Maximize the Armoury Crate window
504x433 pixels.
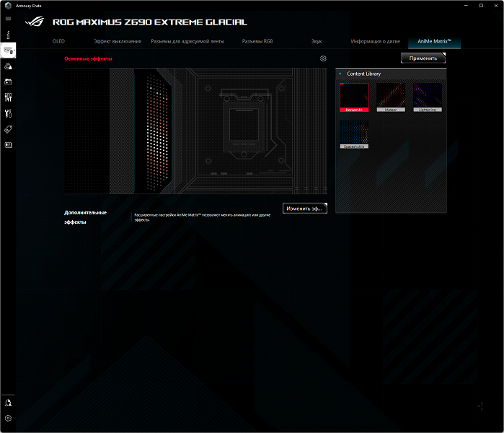tap(481, 6)
